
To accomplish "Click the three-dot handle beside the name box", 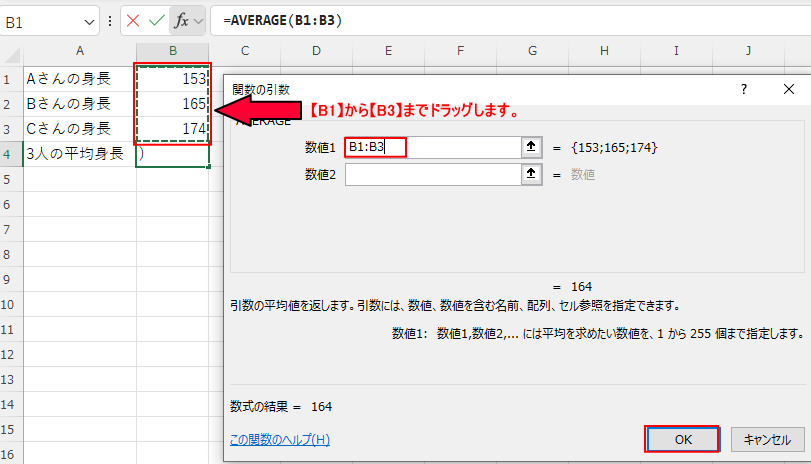I will coord(110,20).
